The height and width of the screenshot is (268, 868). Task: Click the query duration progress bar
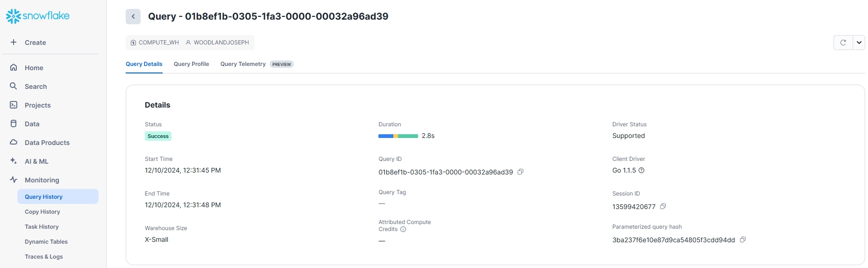click(x=398, y=136)
